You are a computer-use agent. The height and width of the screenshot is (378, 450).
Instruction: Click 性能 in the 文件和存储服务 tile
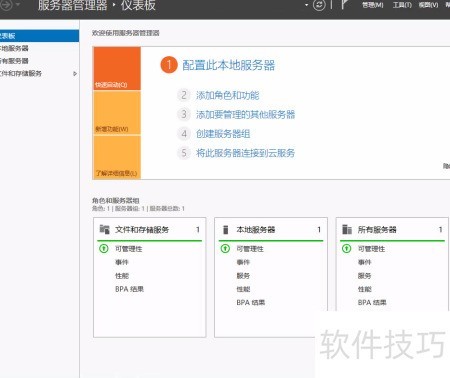(x=122, y=276)
